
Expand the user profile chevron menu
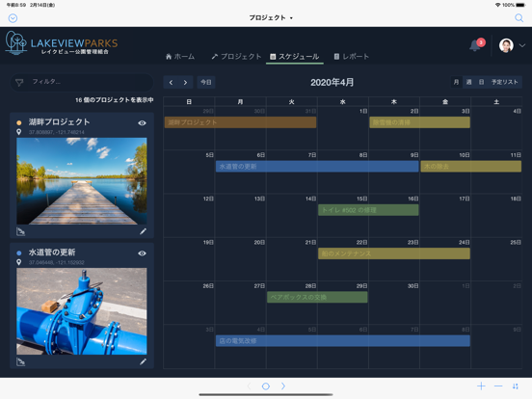point(522,45)
